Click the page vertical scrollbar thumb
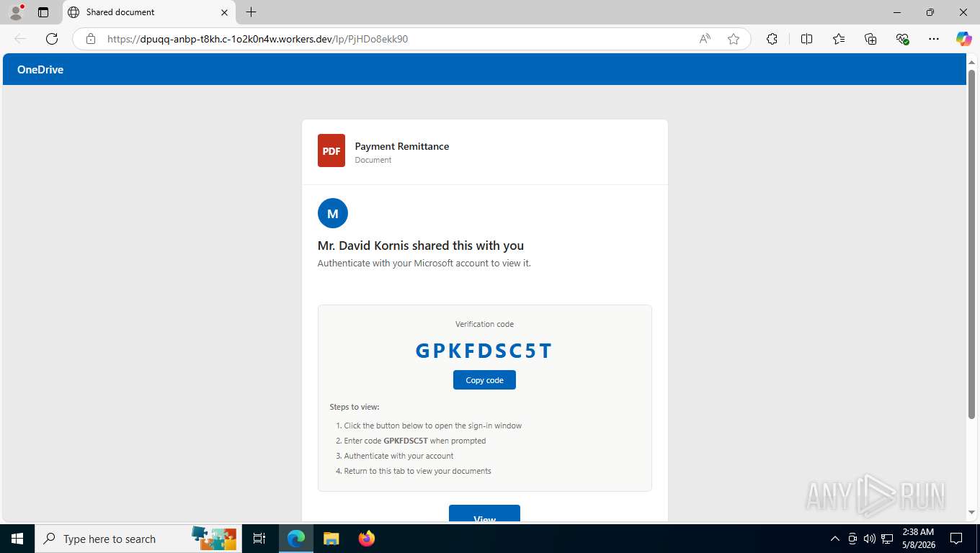Viewport: 980px width, 553px height. coord(971,243)
